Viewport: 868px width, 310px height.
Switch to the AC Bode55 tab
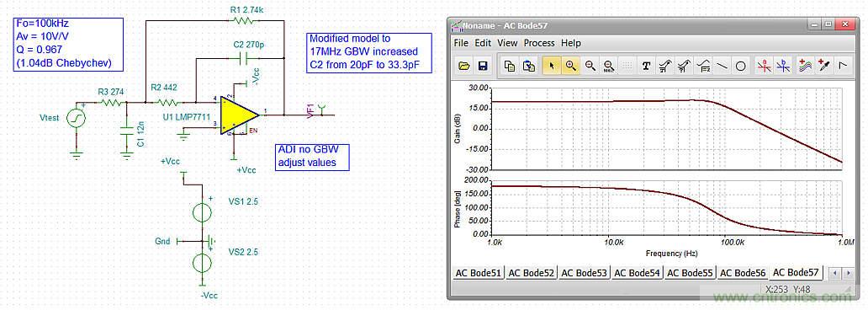click(691, 274)
